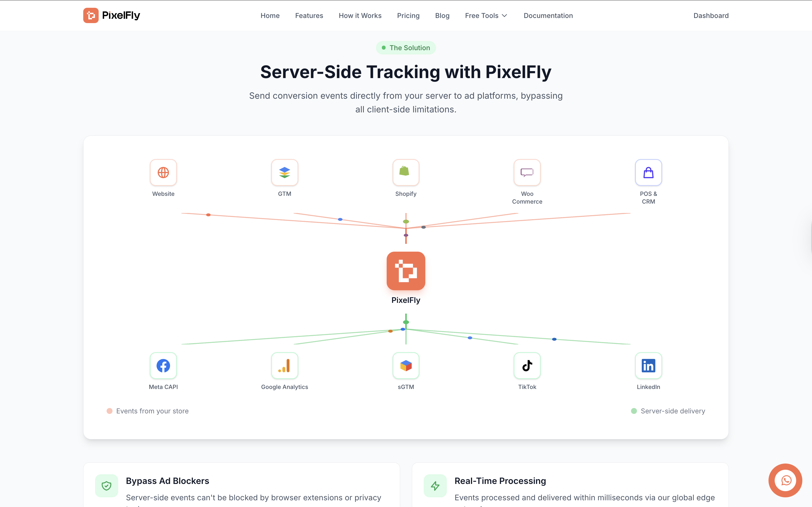812x507 pixels.
Task: Click the Bypass Ad Blockers shield icon
Action: pos(106,486)
